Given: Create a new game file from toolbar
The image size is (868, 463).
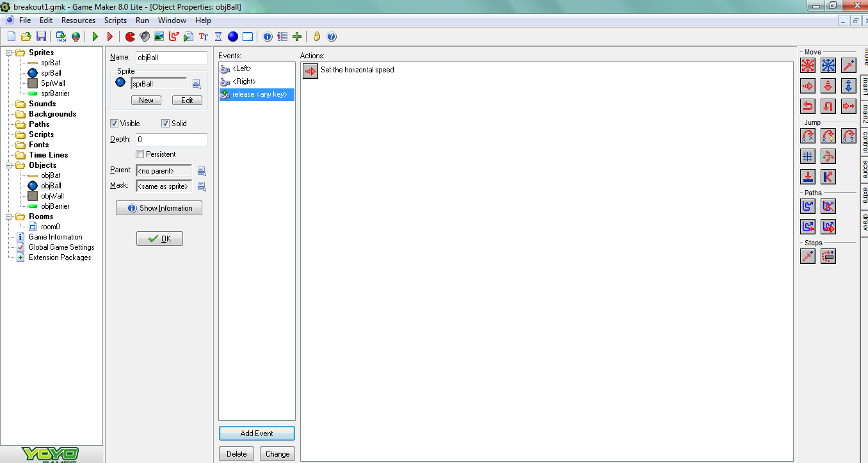Looking at the screenshot, I should [x=11, y=37].
